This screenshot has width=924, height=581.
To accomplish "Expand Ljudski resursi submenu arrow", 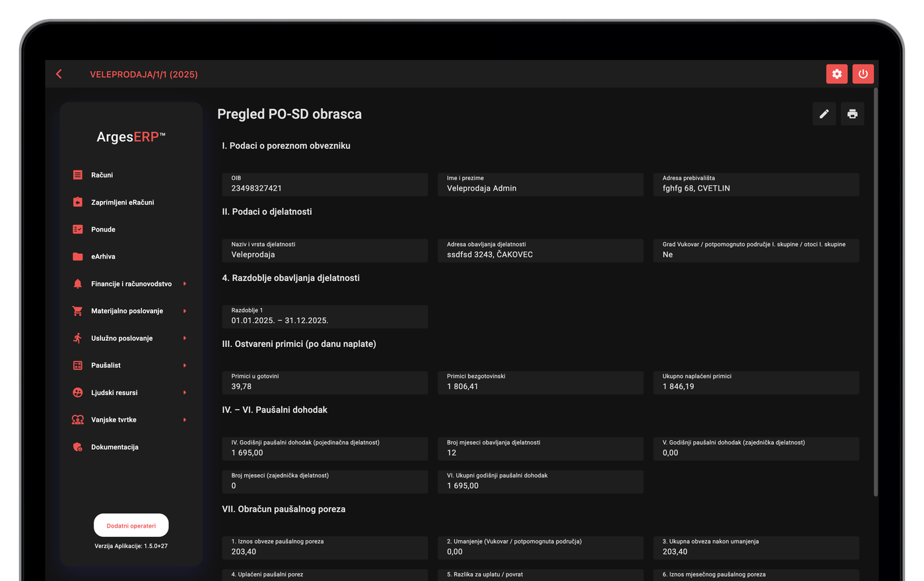I will point(185,392).
